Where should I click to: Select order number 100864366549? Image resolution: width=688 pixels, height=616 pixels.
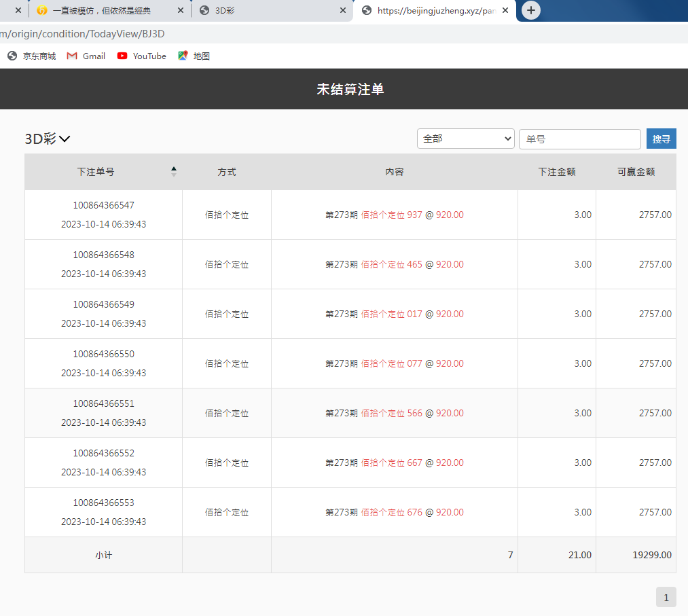103,304
